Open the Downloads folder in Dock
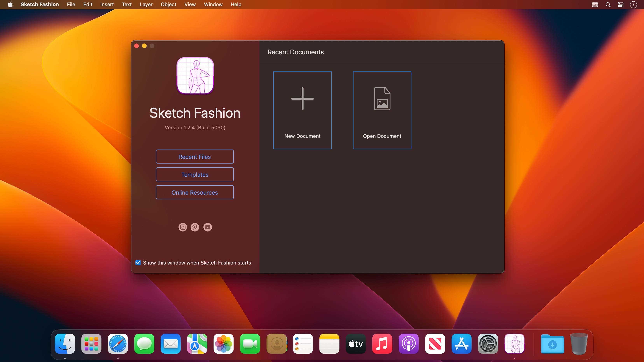Viewport: 644px width, 362px height. pyautogui.click(x=552, y=344)
